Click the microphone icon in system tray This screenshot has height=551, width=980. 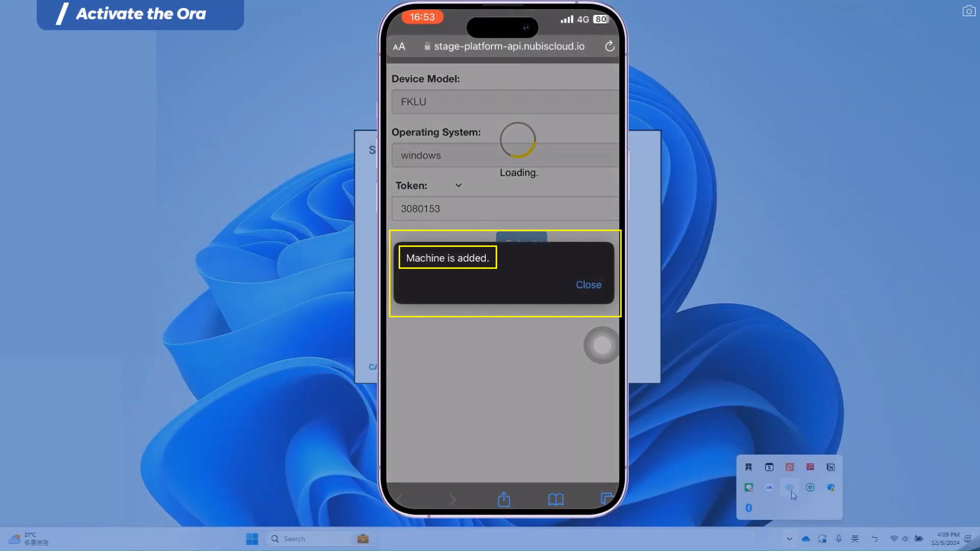[x=839, y=539]
